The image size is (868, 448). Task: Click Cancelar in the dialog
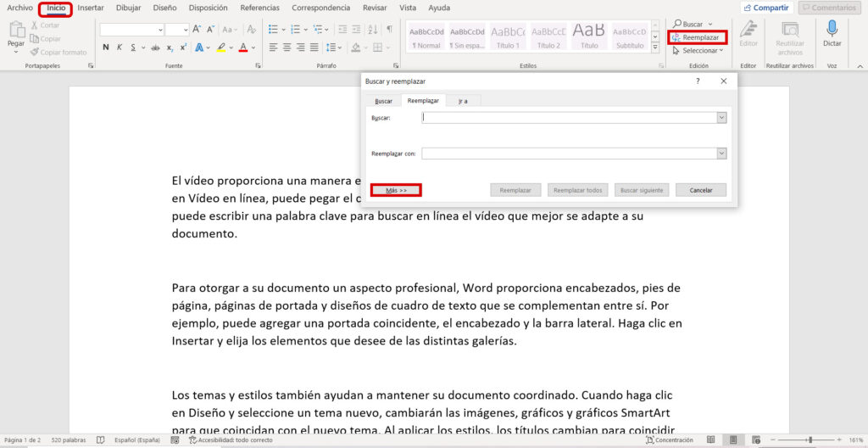tap(701, 190)
